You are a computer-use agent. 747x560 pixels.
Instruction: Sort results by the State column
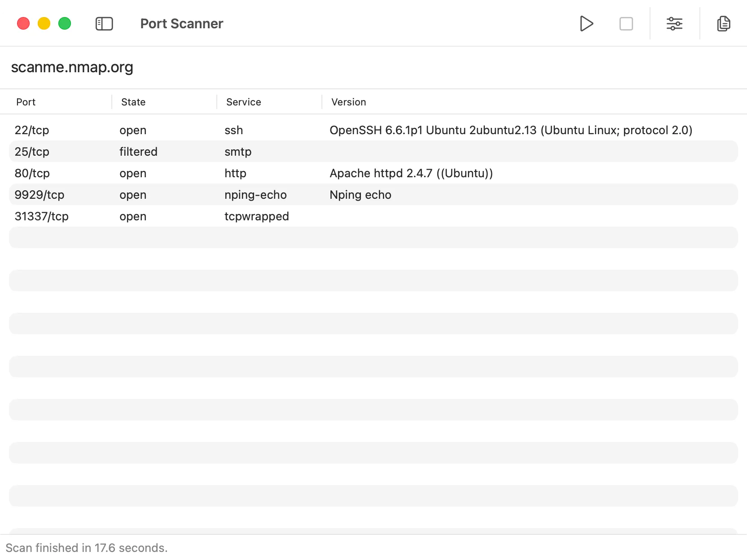click(133, 102)
